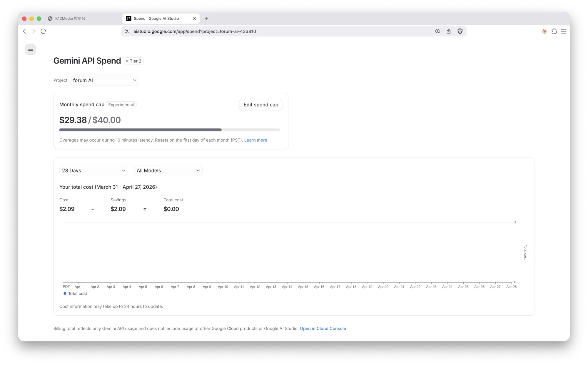Open the AI Studio navigation menu
This screenshot has width=588, height=365.
click(30, 49)
